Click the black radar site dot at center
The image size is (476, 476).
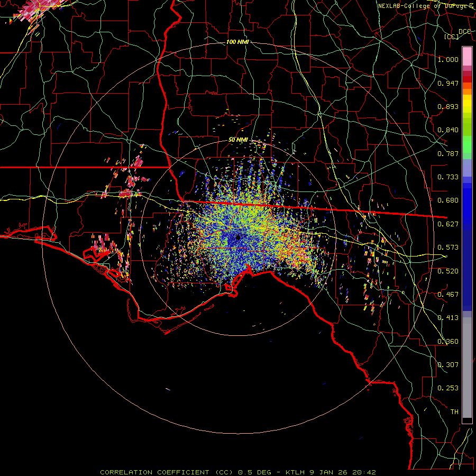pos(238,237)
